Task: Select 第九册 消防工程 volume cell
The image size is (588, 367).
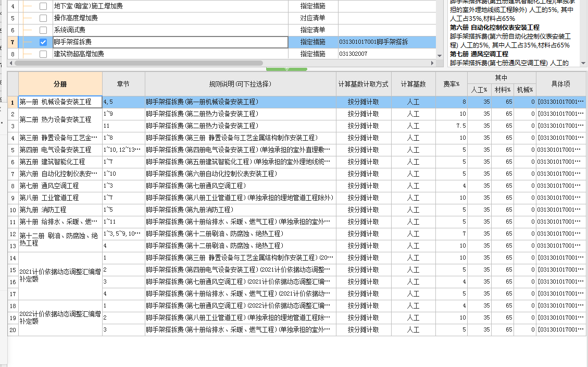Action: point(60,210)
